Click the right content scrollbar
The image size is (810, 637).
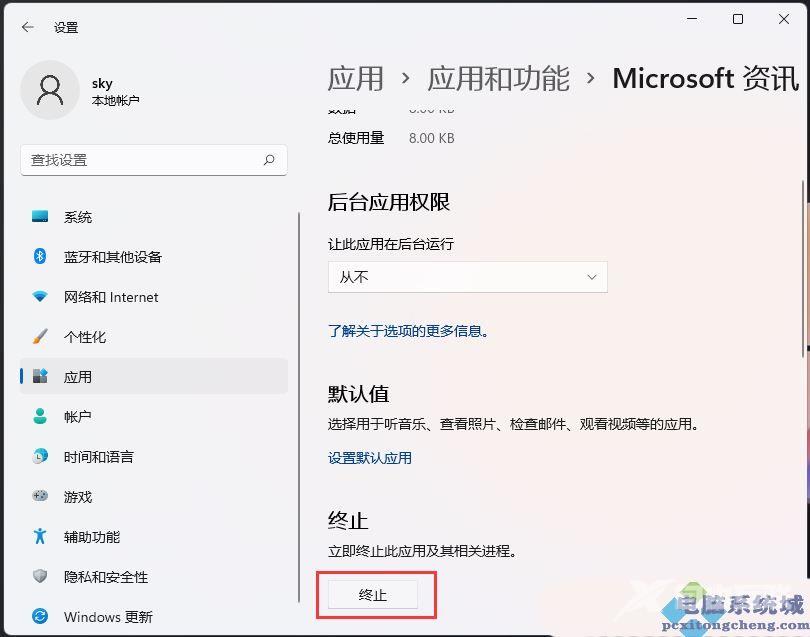[x=803, y=269]
